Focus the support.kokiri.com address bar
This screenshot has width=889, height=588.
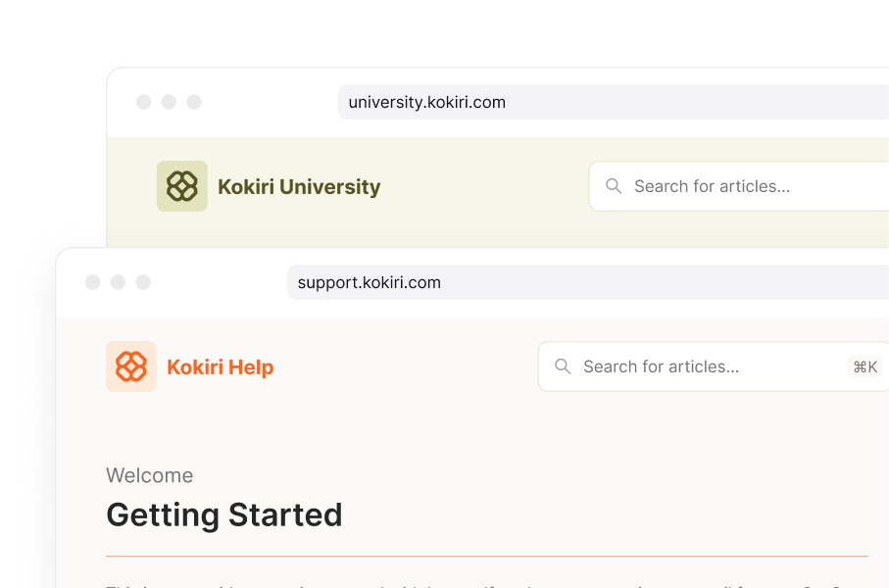(588, 282)
